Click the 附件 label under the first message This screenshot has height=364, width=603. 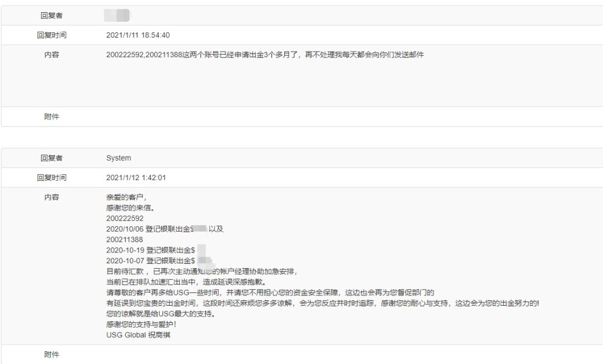coord(52,116)
